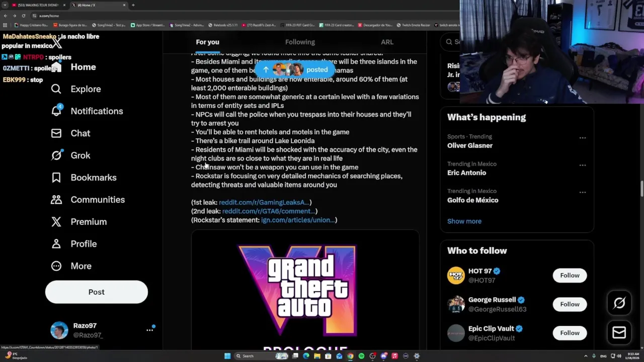Follow George Russell
This screenshot has height=362, width=644.
tap(570, 304)
